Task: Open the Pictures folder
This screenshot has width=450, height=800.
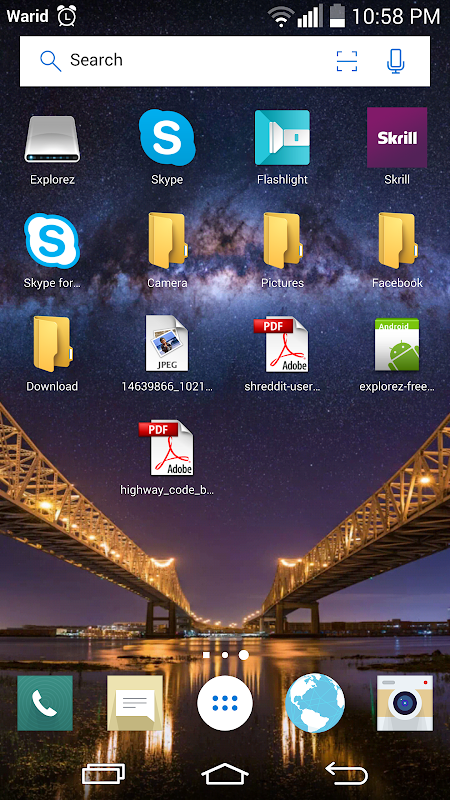Action: (x=282, y=240)
